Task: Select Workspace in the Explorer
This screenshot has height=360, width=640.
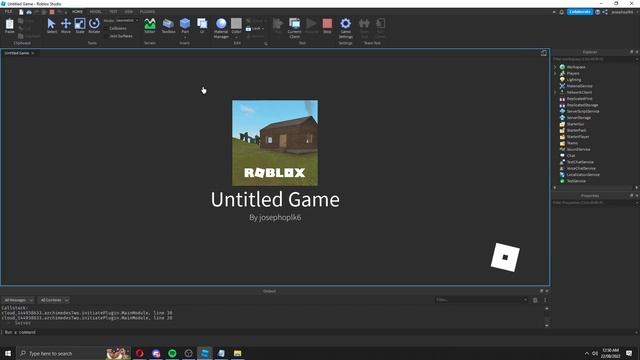Action: (576, 67)
